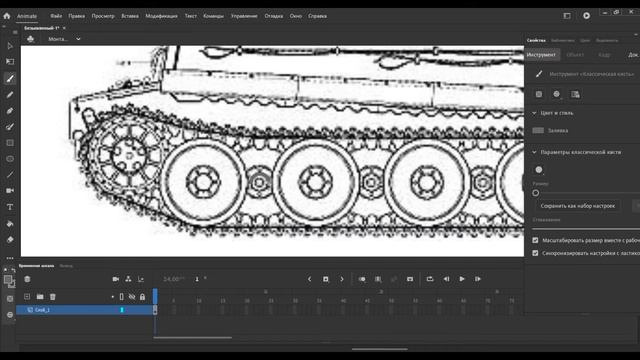The width and height of the screenshot is (640, 360).
Task: Select the Camera tool in toolbar
Action: click(x=10, y=191)
